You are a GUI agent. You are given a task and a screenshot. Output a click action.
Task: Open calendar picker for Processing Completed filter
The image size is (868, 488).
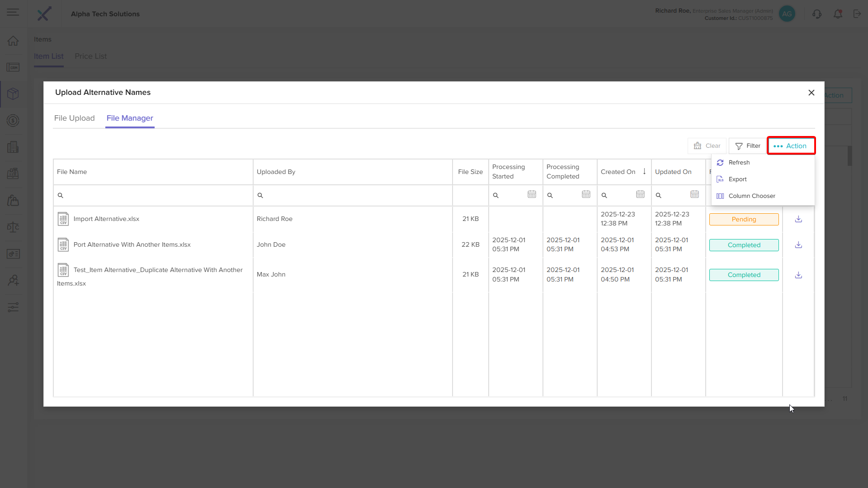(586, 195)
